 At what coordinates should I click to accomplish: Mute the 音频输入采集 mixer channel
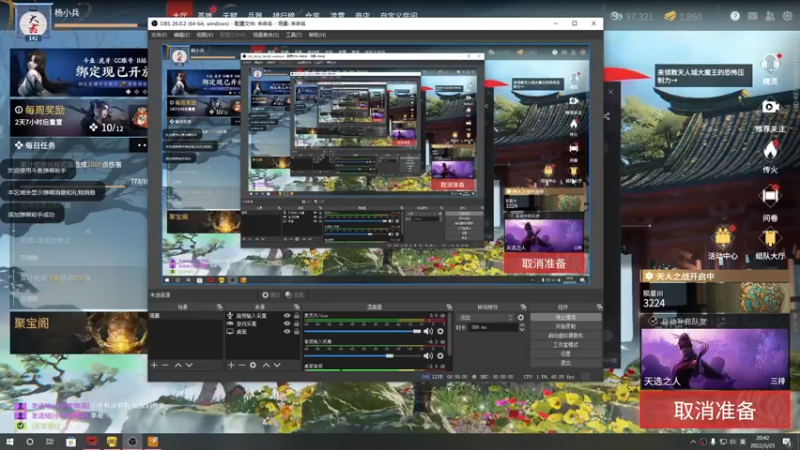tap(428, 356)
